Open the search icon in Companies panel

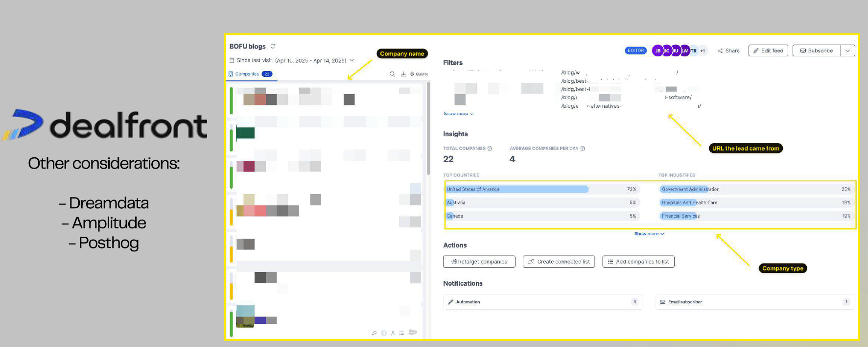392,74
